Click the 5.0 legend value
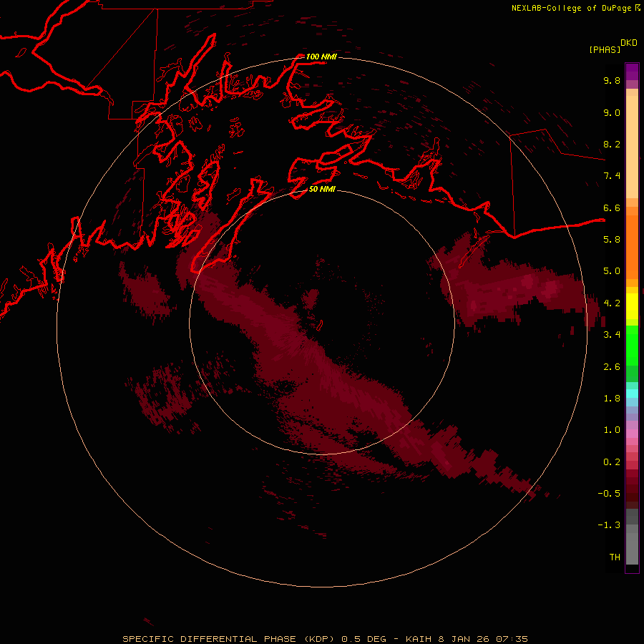 (x=612, y=271)
